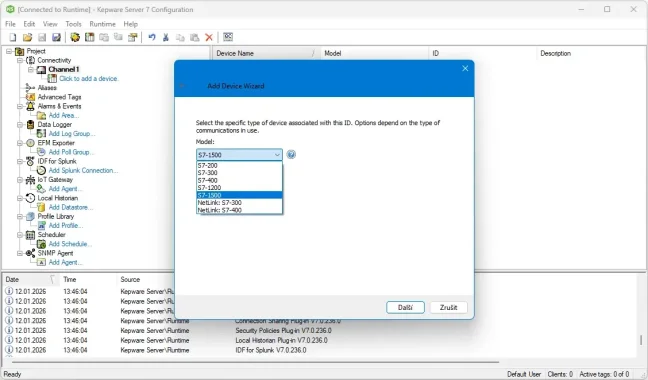Click the IoT Gateway icon
The image size is (648, 380).
30,180
